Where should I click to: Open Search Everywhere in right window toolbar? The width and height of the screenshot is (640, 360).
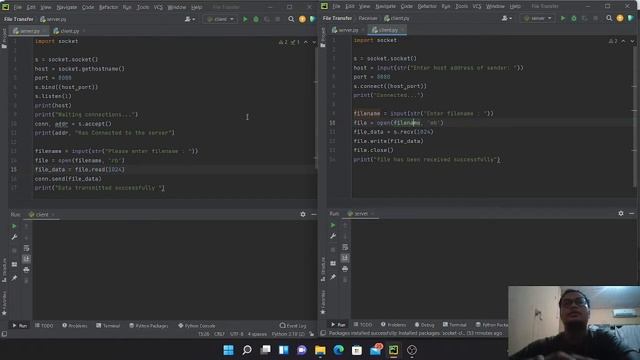(x=609, y=18)
